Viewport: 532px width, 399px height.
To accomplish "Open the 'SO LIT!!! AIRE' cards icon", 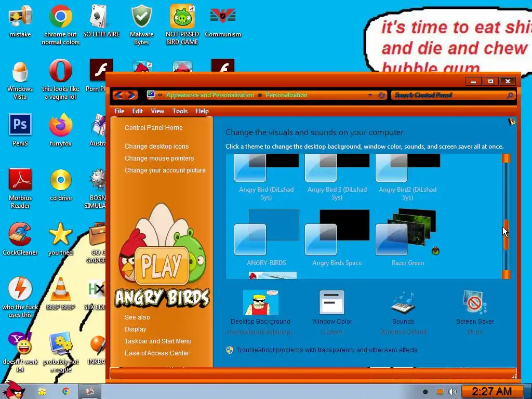I will coord(101,21).
